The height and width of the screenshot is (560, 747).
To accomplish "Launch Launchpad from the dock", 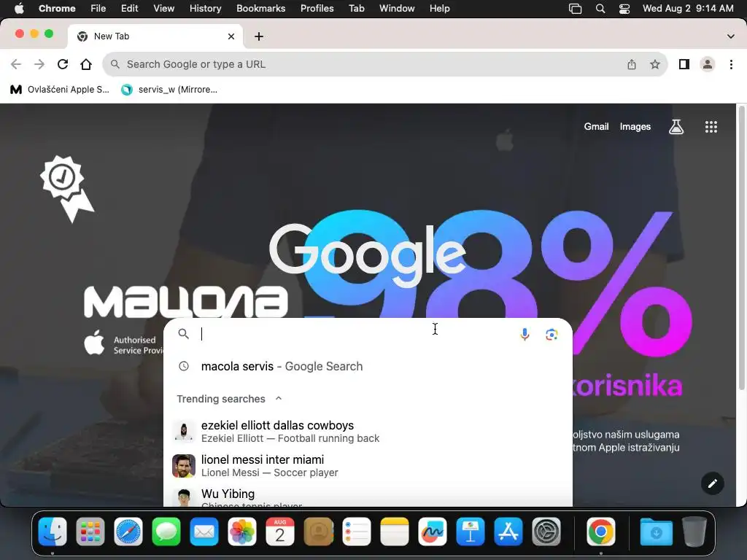I will pyautogui.click(x=90, y=532).
